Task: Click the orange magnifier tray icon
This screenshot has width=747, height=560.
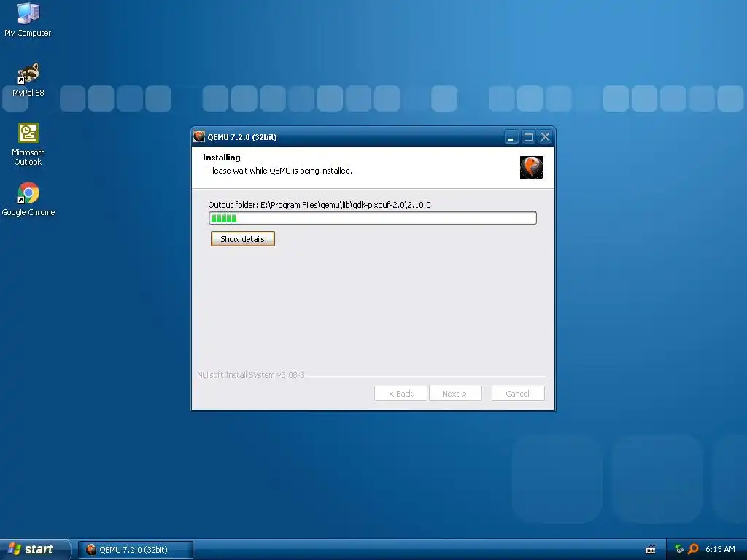Action: 693,549
